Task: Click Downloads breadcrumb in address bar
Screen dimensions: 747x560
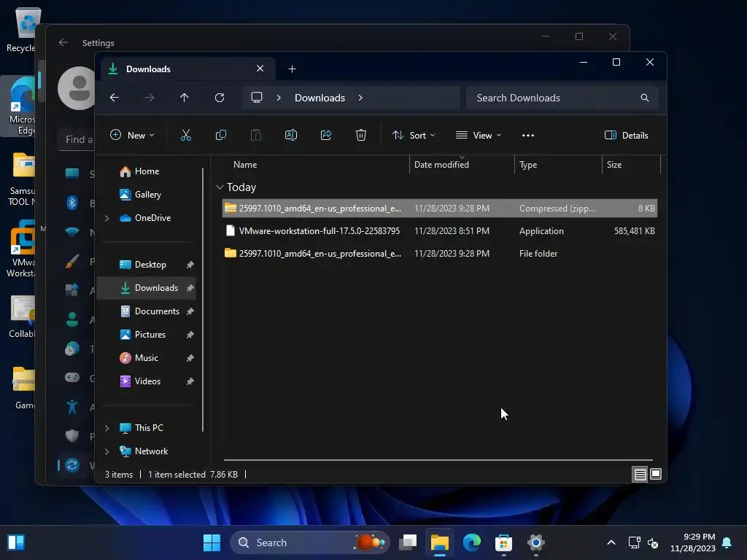Action: 320,98
